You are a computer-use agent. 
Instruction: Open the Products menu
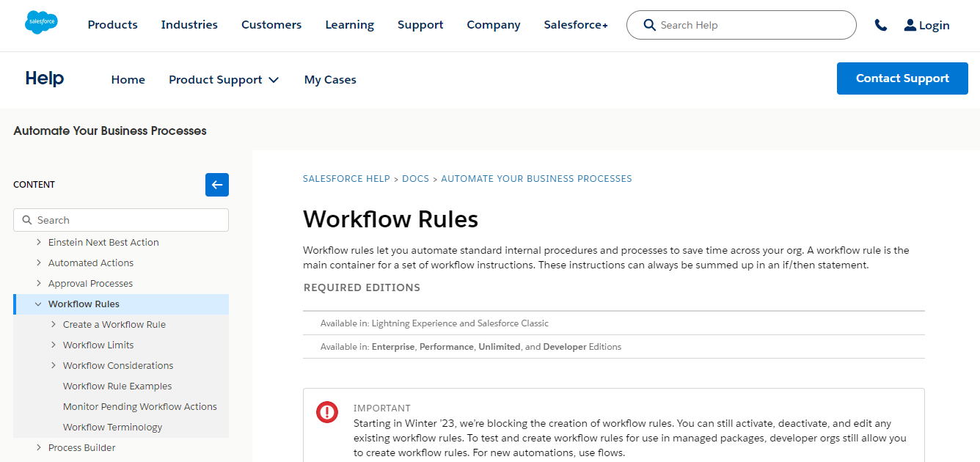[x=112, y=25]
